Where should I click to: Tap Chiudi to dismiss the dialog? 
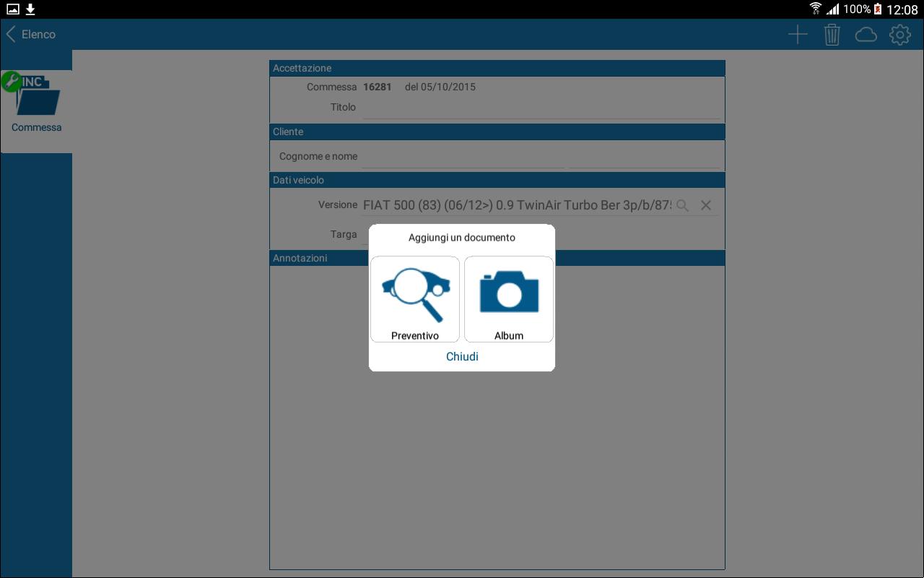pos(462,356)
